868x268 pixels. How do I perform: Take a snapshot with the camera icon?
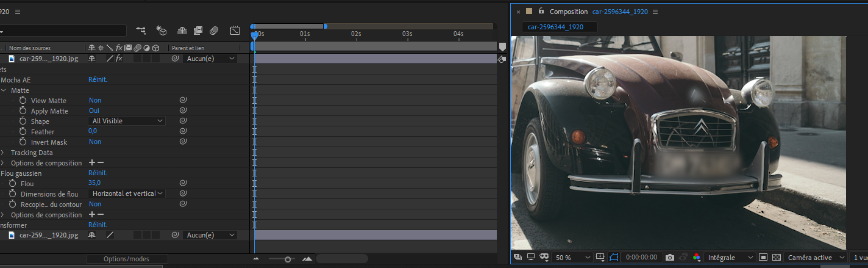[x=670, y=258]
